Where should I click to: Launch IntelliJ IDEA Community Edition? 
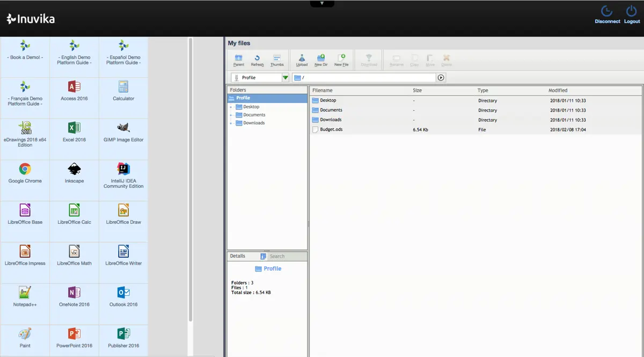[123, 181]
